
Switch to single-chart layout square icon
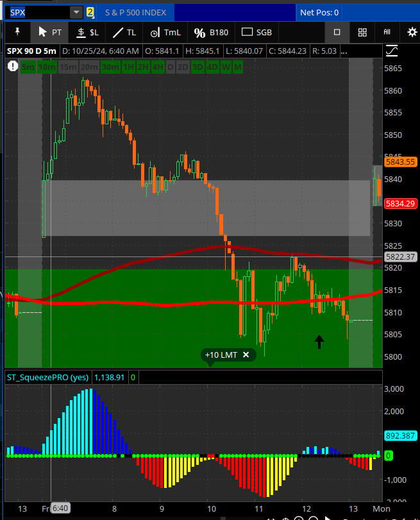point(337,32)
